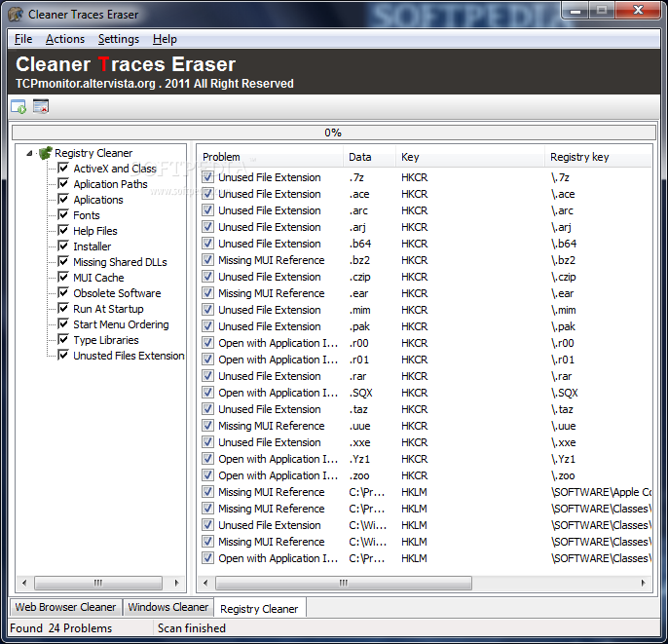Select the .taz Unused File Extension text
Viewport: 668px width, 644px height.
(x=269, y=409)
